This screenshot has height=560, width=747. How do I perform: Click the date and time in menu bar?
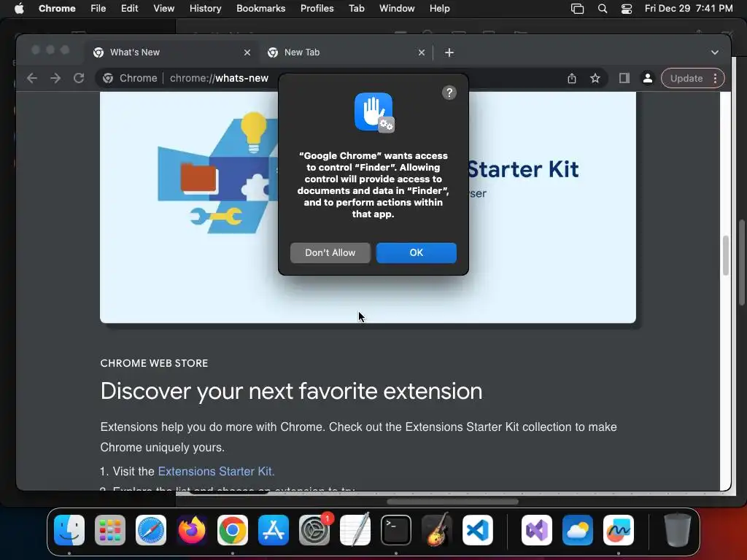689,8
